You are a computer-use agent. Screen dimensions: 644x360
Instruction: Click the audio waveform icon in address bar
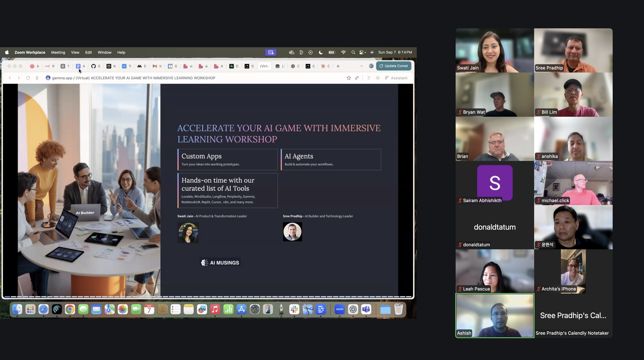(377, 78)
